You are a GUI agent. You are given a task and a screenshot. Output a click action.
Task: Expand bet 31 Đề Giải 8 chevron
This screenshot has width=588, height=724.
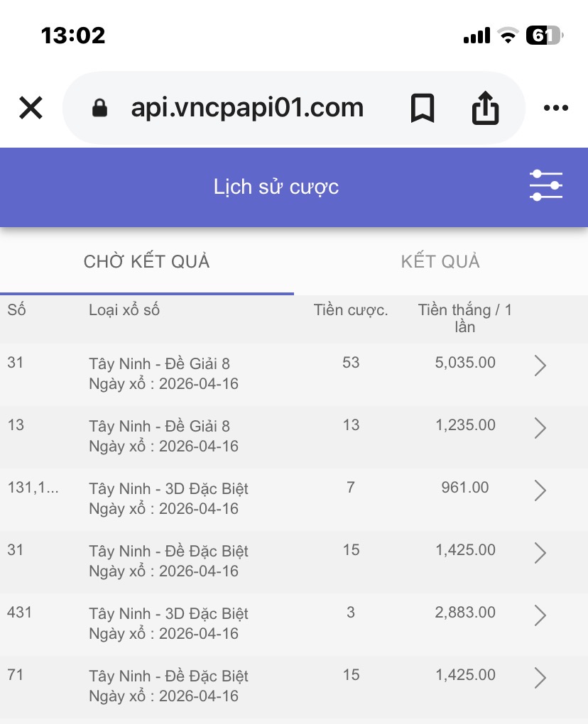(x=540, y=366)
